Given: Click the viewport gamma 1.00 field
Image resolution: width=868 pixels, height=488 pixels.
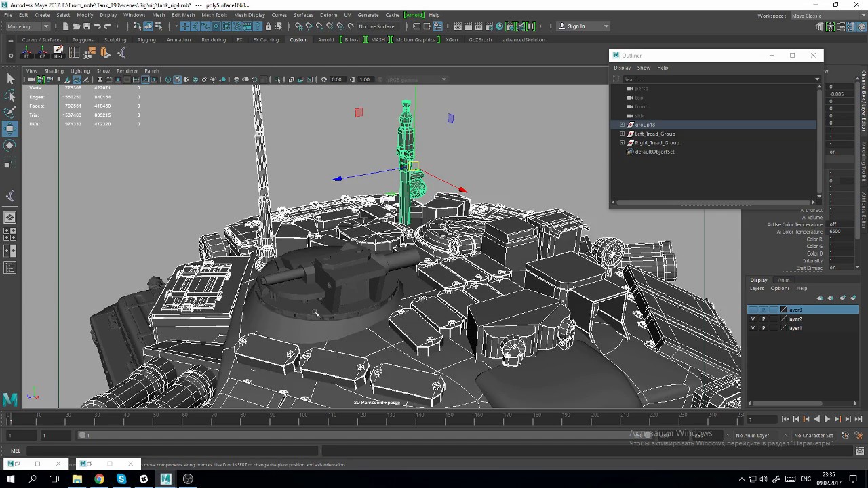Looking at the screenshot, I should click(x=365, y=79).
